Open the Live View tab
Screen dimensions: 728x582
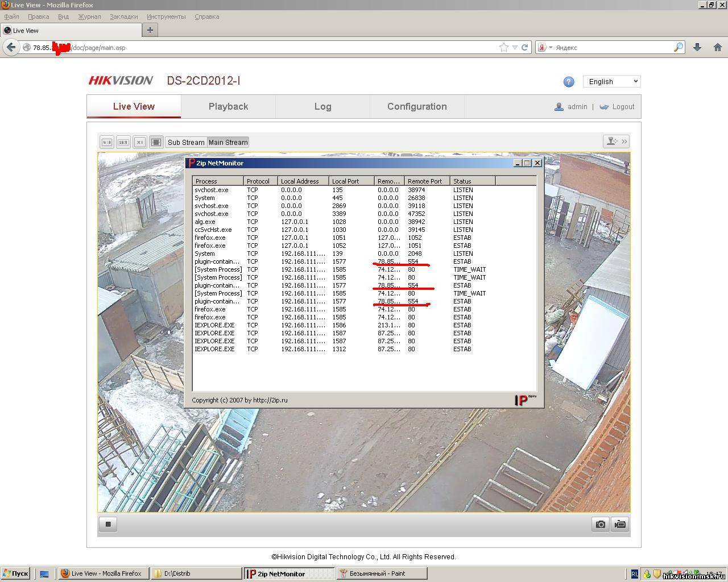(x=134, y=106)
